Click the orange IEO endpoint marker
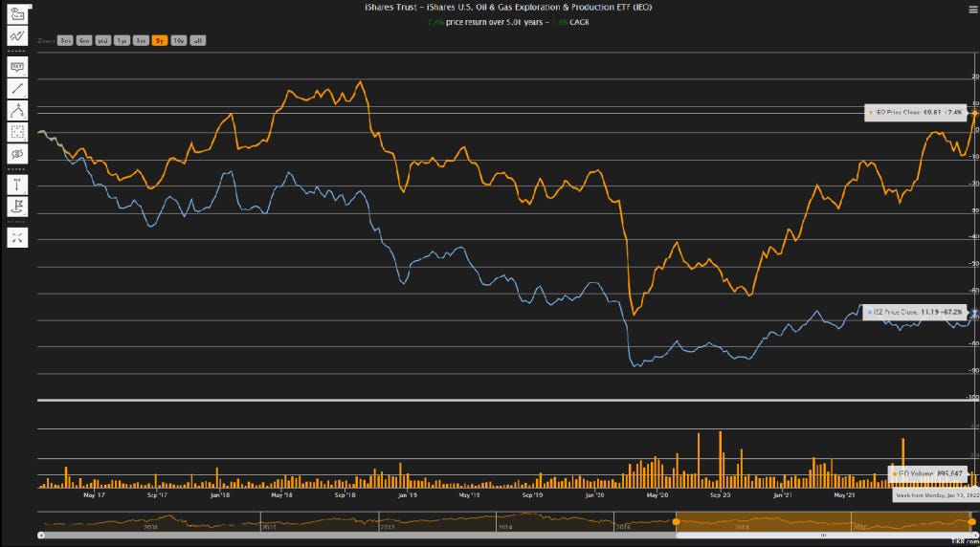Screen dimensions: 980x547 pos(973,114)
